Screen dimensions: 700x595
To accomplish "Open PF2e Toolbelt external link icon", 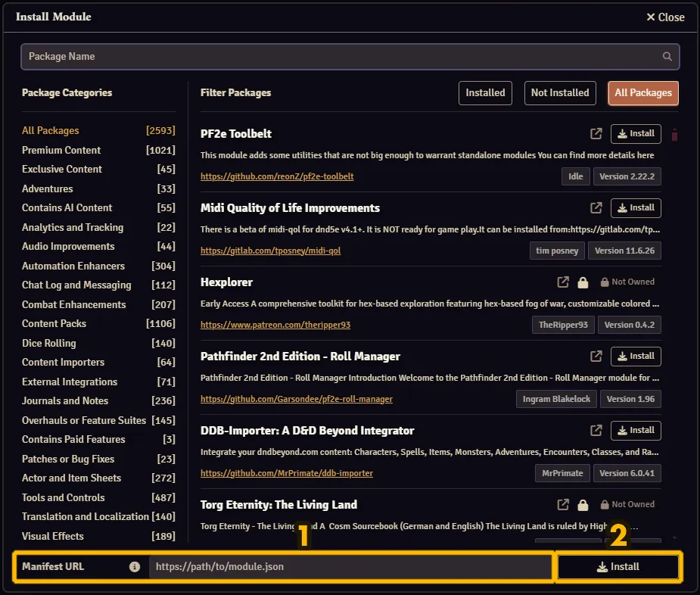I will tap(596, 133).
